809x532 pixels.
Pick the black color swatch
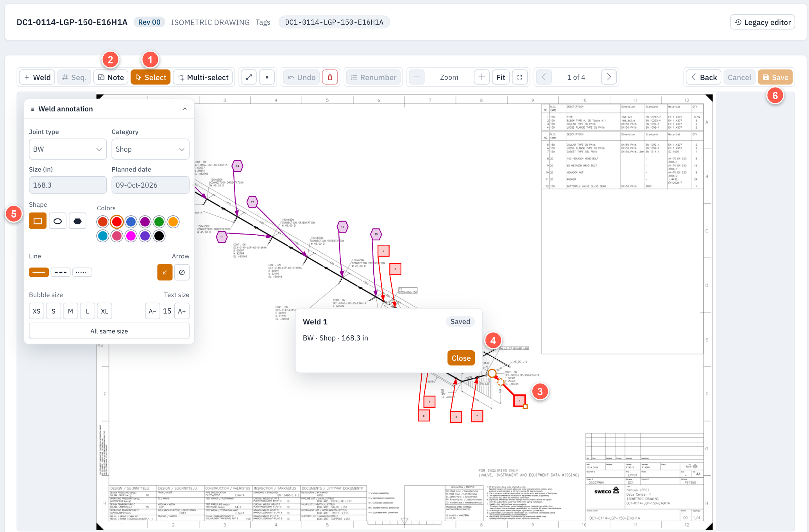click(159, 236)
